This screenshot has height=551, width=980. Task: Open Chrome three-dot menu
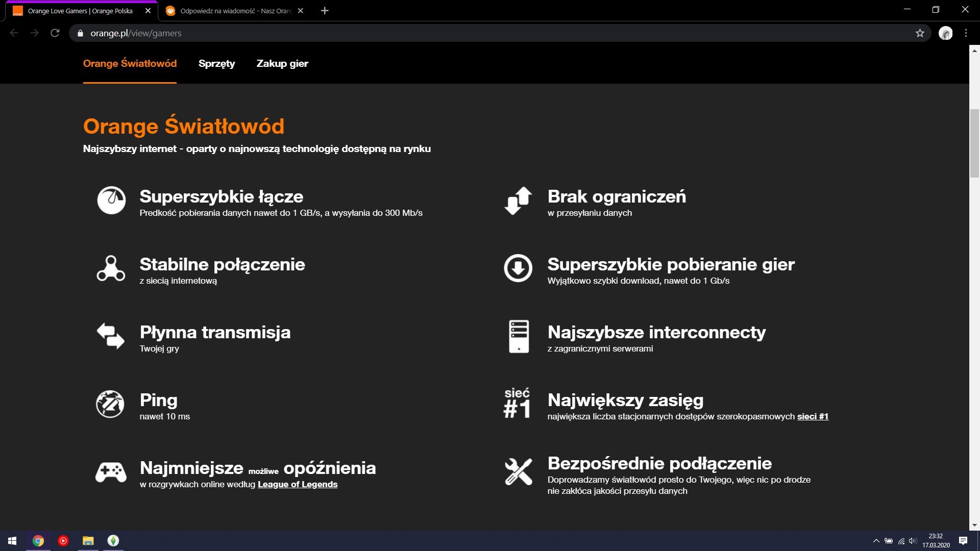pos(966,33)
